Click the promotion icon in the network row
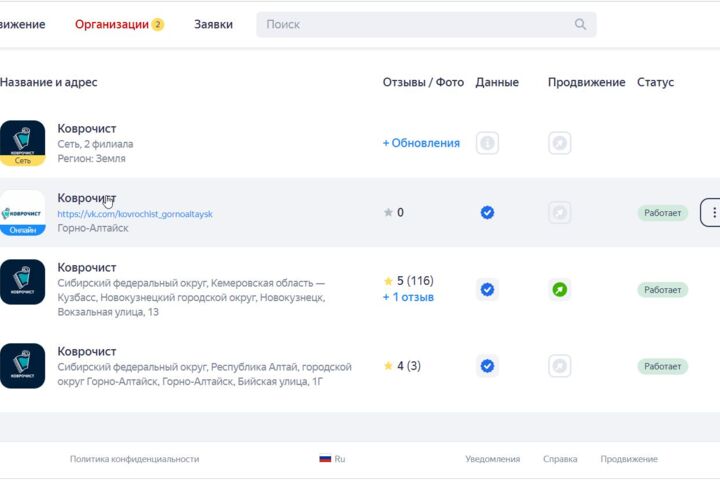Viewport: 720px width, 480px height. point(559,143)
